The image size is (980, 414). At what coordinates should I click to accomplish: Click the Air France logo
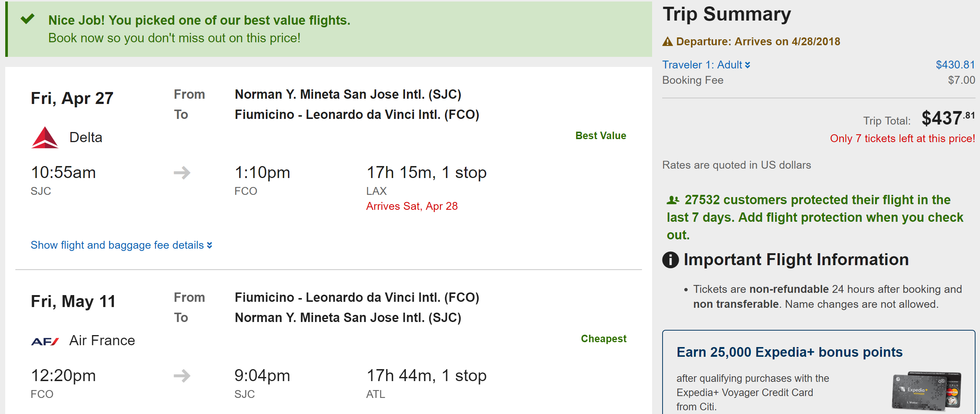pos(45,341)
